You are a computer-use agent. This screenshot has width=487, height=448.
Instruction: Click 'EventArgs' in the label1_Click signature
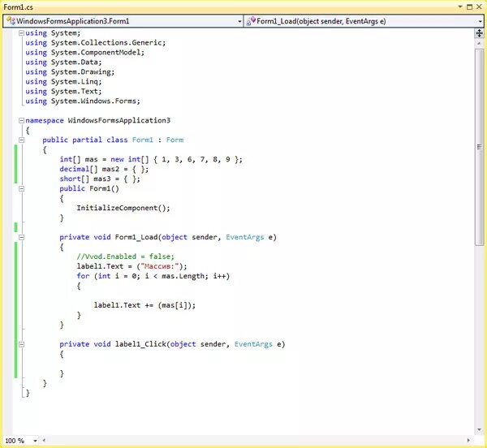(x=253, y=344)
